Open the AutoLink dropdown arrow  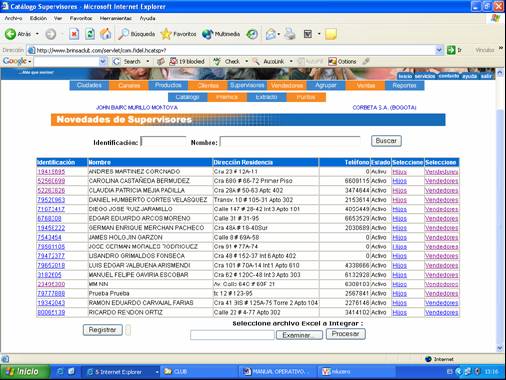[x=291, y=61]
